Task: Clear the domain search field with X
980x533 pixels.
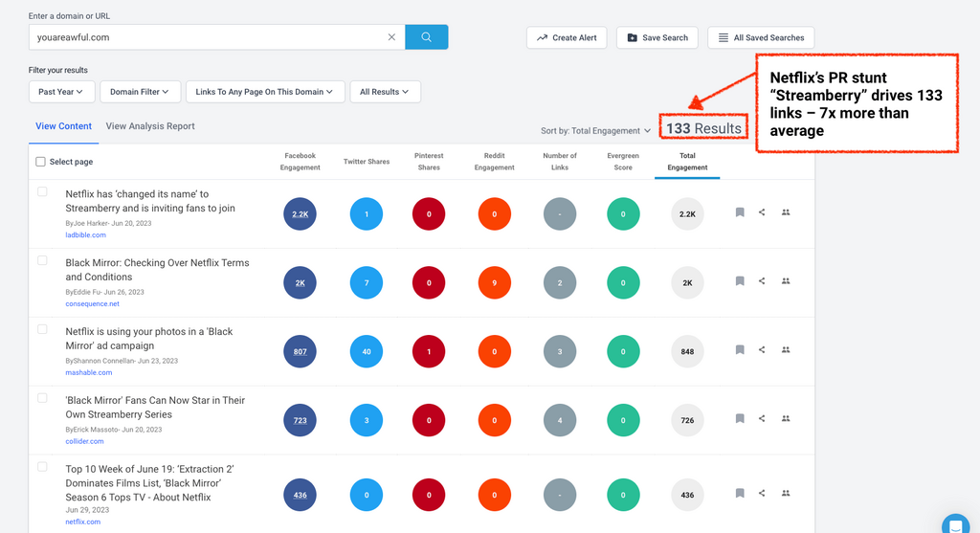Action: pos(391,37)
